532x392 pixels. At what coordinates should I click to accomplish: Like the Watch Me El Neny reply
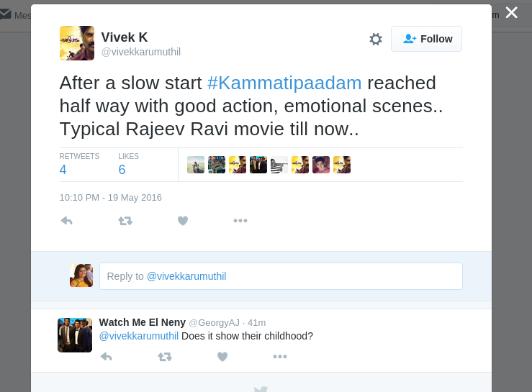pyautogui.click(x=222, y=356)
